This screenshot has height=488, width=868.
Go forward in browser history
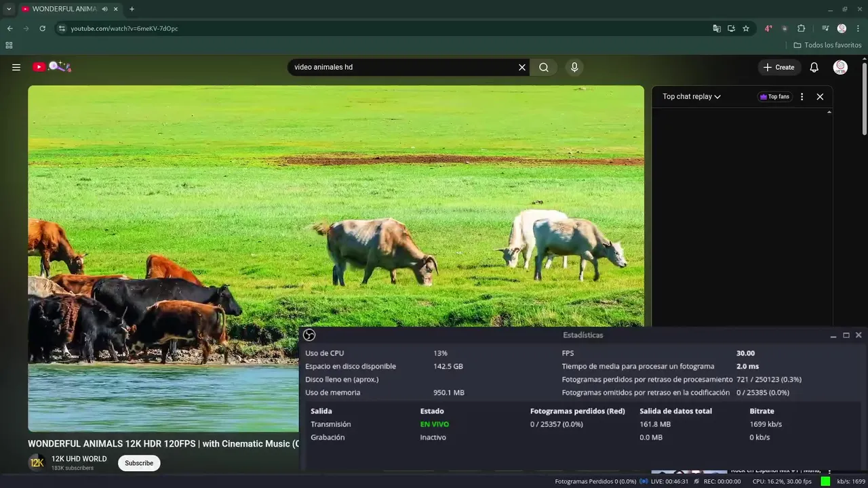(x=26, y=28)
